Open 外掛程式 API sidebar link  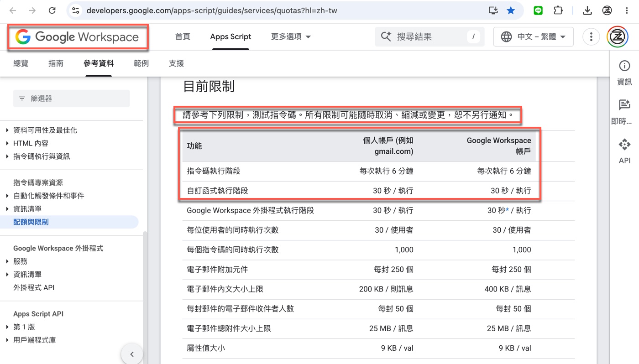pos(34,288)
